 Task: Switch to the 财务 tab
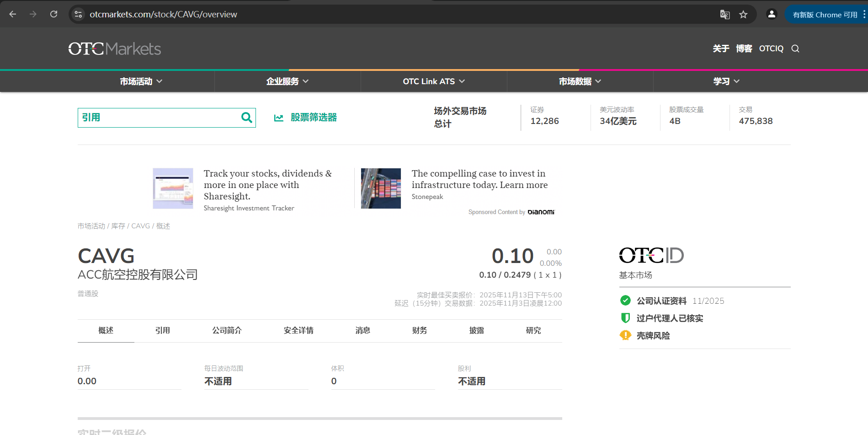(419, 330)
